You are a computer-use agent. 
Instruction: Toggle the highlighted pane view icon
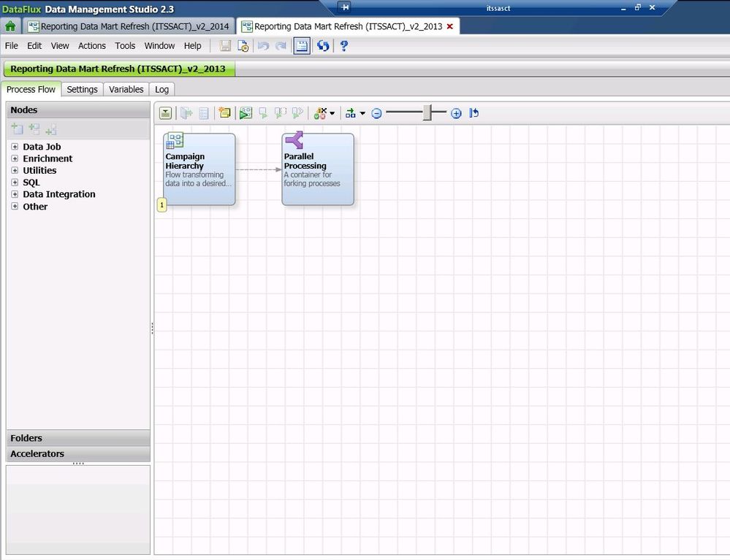(x=302, y=45)
